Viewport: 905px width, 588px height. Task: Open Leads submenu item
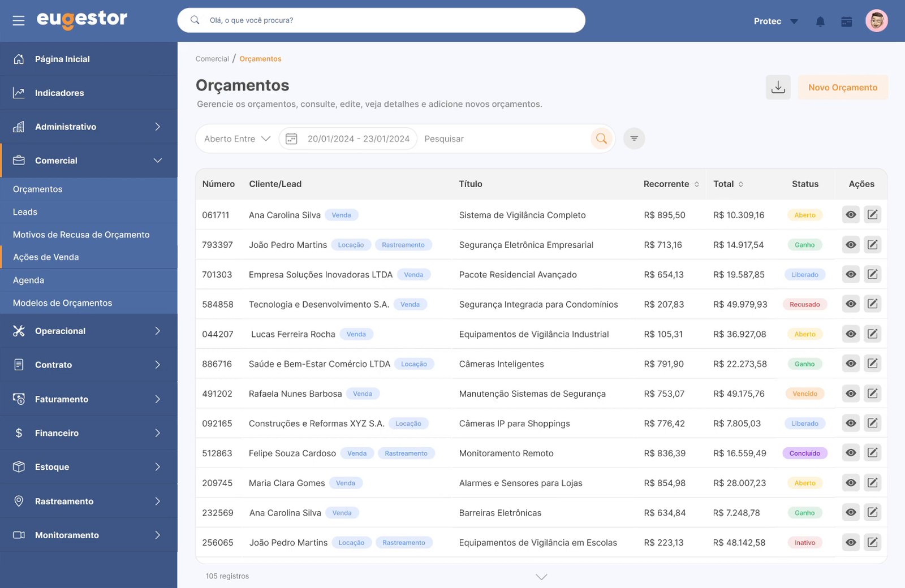coord(89,212)
